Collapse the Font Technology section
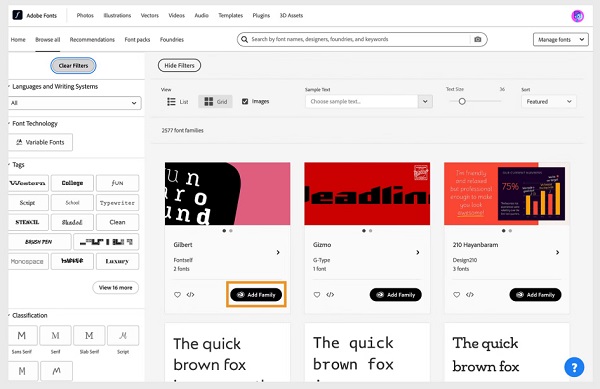 33,124
